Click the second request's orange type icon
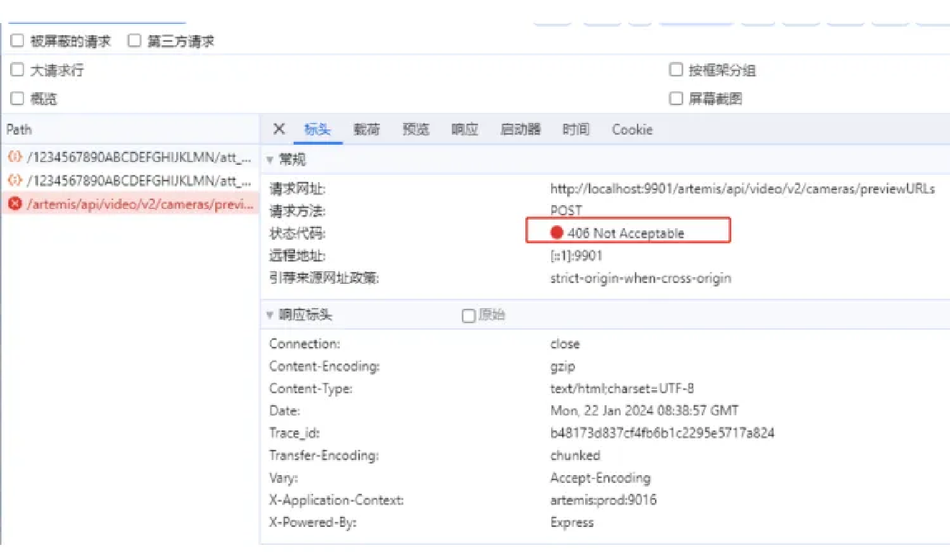Viewport: 950px width, 560px height. coord(14,181)
